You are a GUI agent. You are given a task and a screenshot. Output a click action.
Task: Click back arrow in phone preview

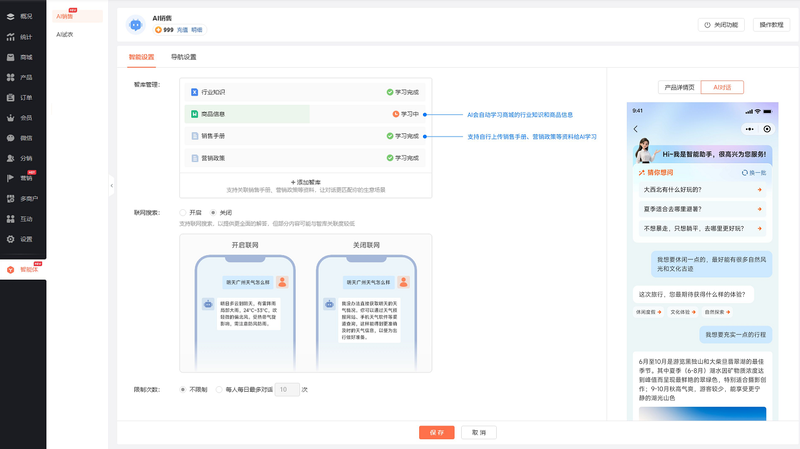tap(636, 129)
